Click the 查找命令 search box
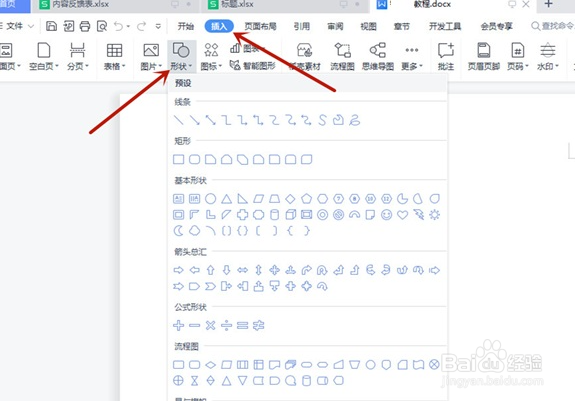This screenshot has height=401, width=575. coord(553,26)
